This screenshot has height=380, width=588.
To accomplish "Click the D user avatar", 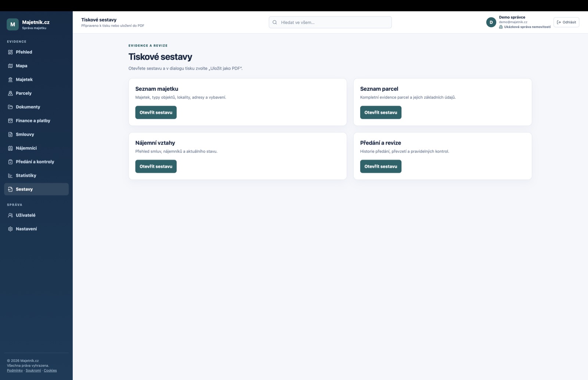I will pos(491,22).
